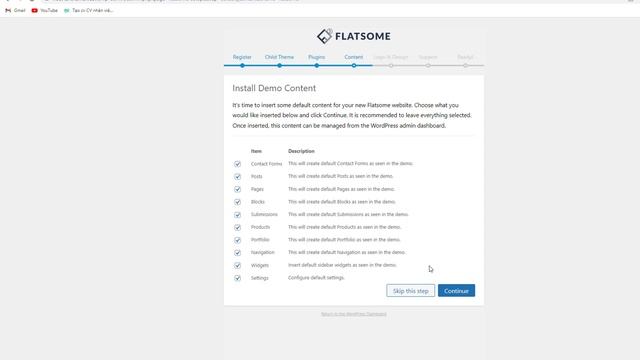The image size is (640, 360).
Task: Click 'Insert default sidebar widgets' description
Action: (x=342, y=265)
